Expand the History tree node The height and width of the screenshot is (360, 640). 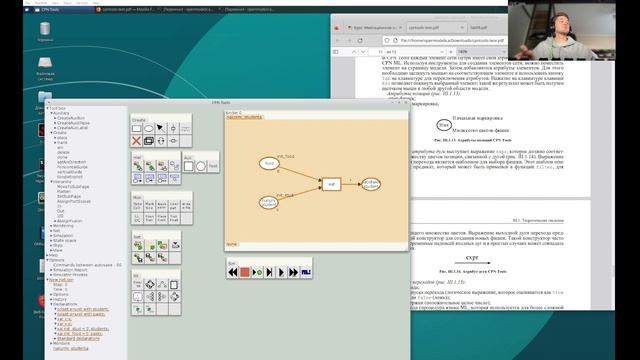pyautogui.click(x=51, y=299)
